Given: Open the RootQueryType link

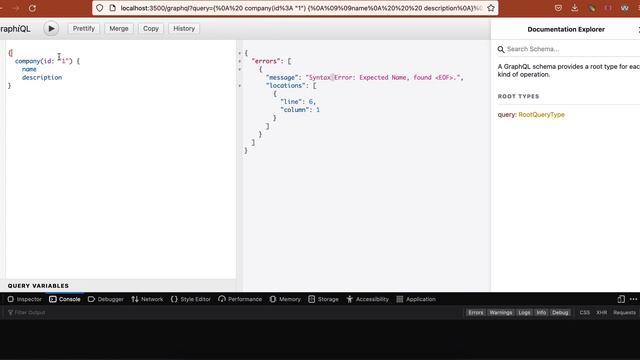Looking at the screenshot, I should click(x=541, y=115).
